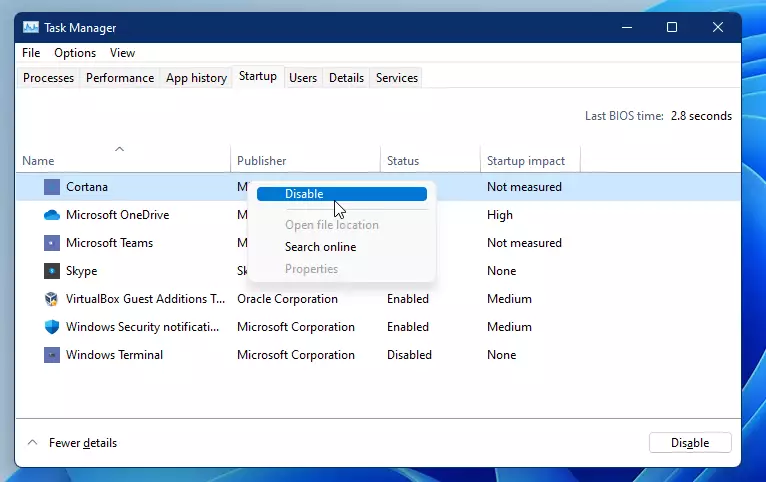Image resolution: width=766 pixels, height=482 pixels.
Task: Click the Microsoft OneDrive cloud icon
Action: [x=52, y=215]
